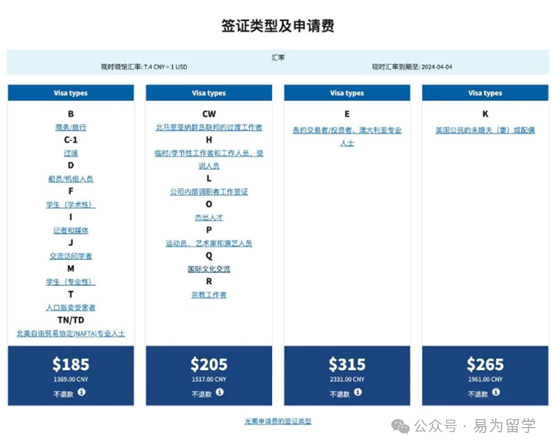Open the 过境 C-1 visa link
The image size is (554, 448).
(x=71, y=153)
